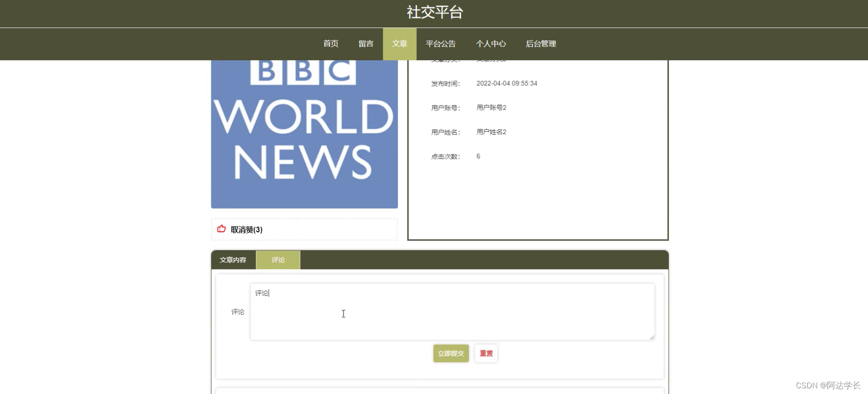This screenshot has width=868, height=394.
Task: Click the 用户姓名: field label
Action: click(x=445, y=132)
